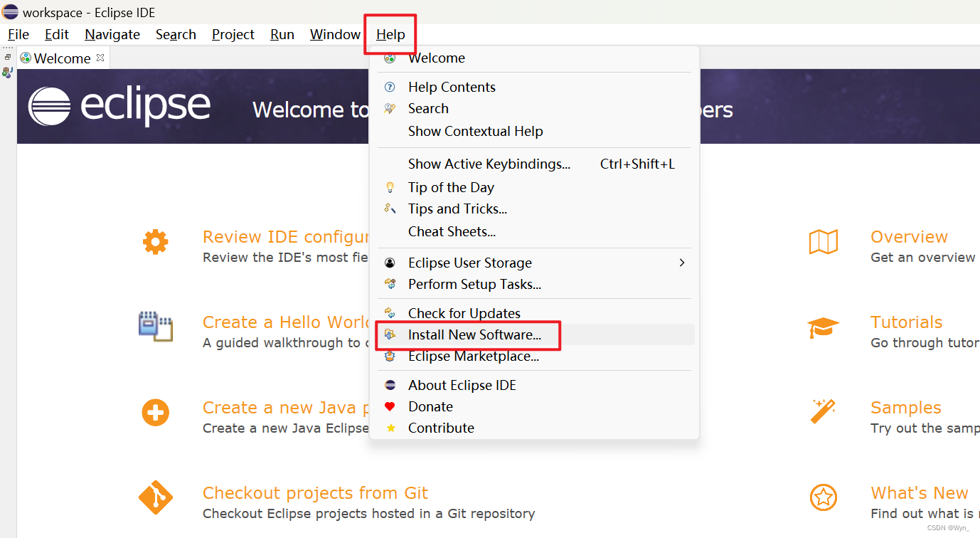Screen dimensions: 980x538
Task: Open the Project menu
Action: tap(233, 34)
